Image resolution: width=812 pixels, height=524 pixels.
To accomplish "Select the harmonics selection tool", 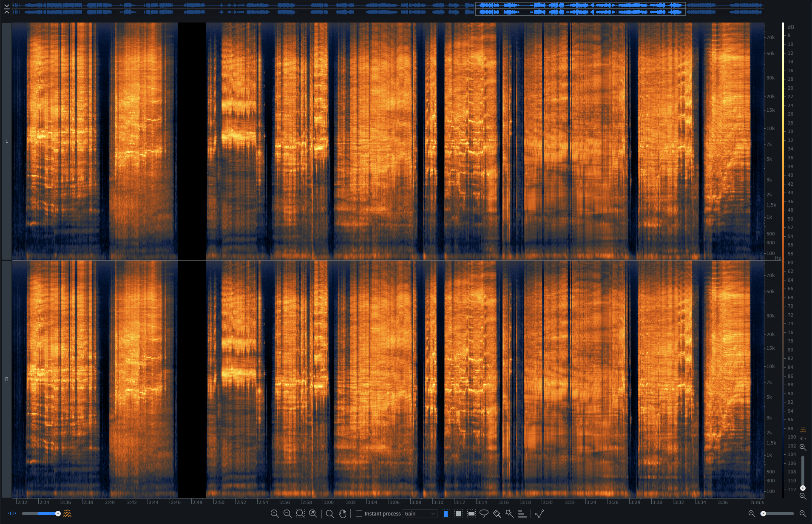I will point(522,514).
